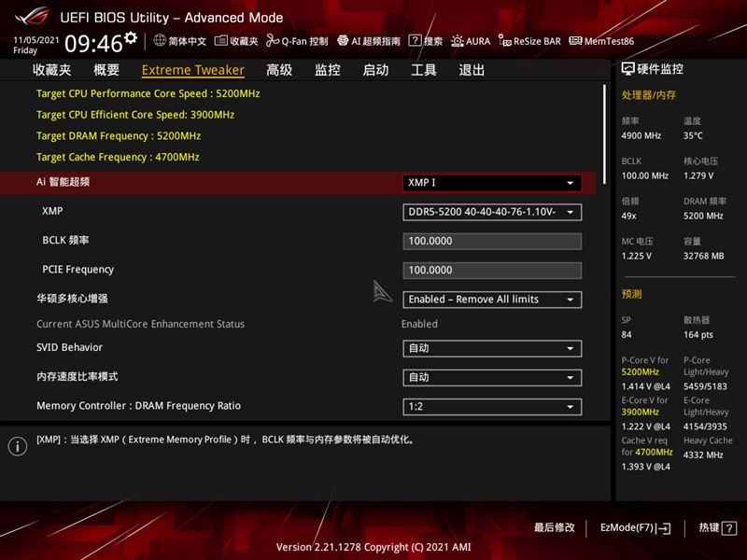Open the SVID Behavior dropdown
Screen dimensions: 747x560
[492, 348]
